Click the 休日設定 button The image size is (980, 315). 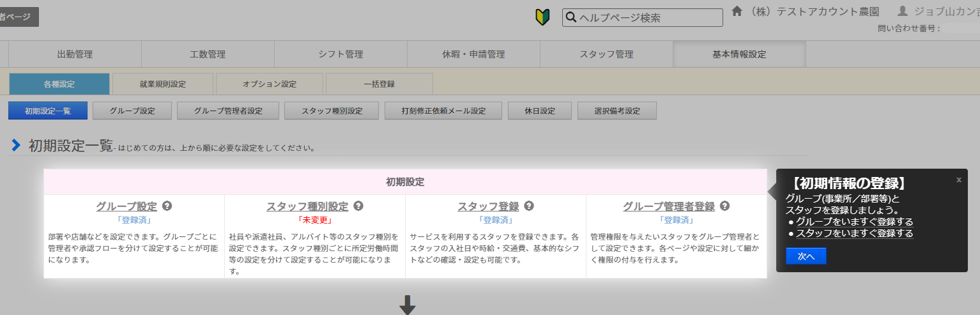coord(540,111)
